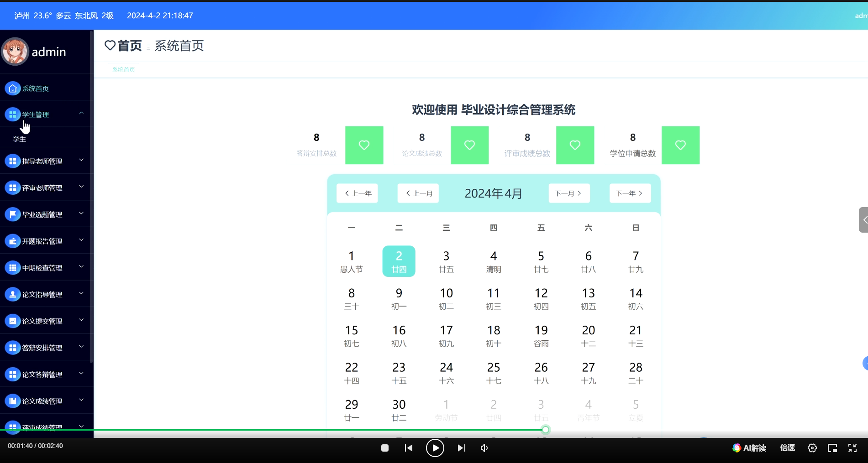The height and width of the screenshot is (463, 868).
Task: Expand the 开题报告管理 chevron
Action: point(81,240)
